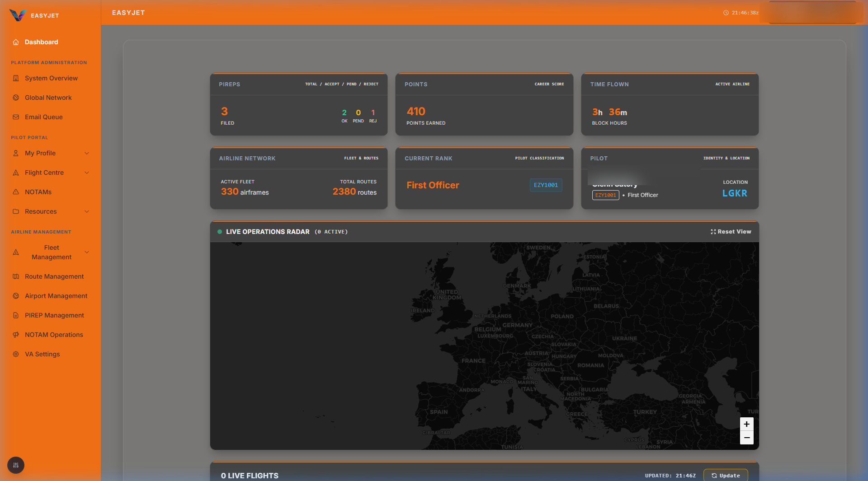Image resolution: width=868 pixels, height=481 pixels.
Task: Click the blurred user profile area in header
Action: click(x=812, y=13)
